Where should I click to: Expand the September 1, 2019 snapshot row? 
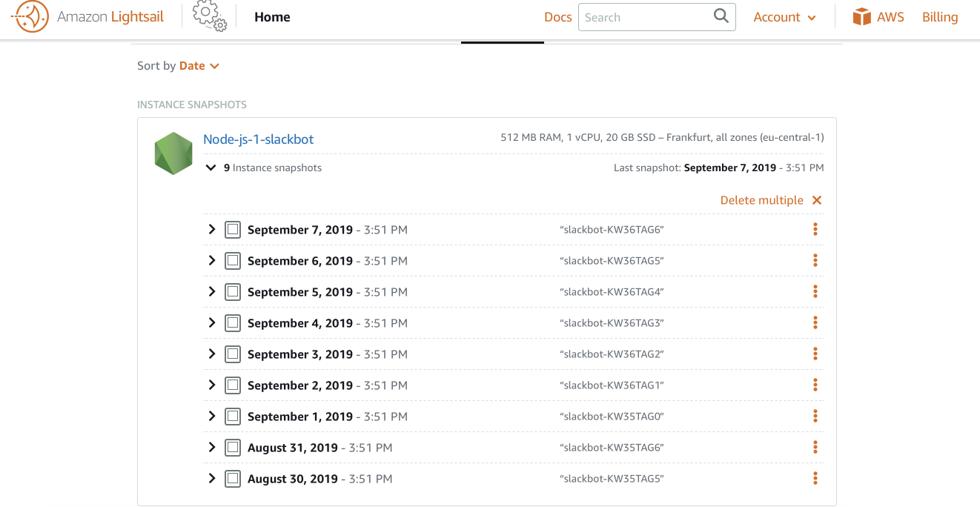212,417
